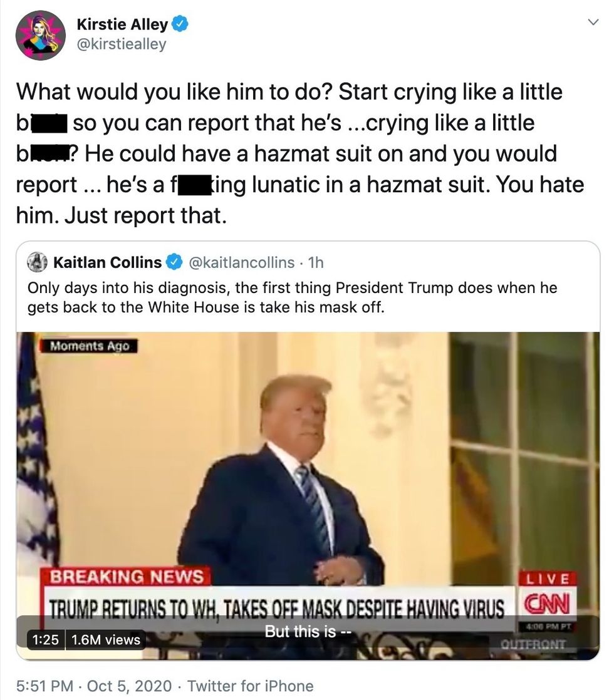Click Kirstie Alley's verified badge

pyautogui.click(x=180, y=24)
